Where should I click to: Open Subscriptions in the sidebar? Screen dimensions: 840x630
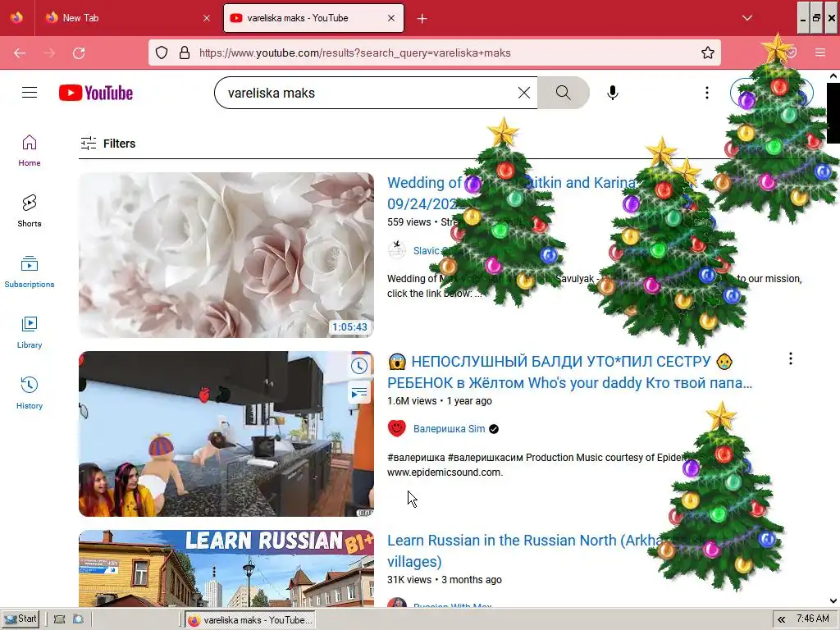(30, 272)
